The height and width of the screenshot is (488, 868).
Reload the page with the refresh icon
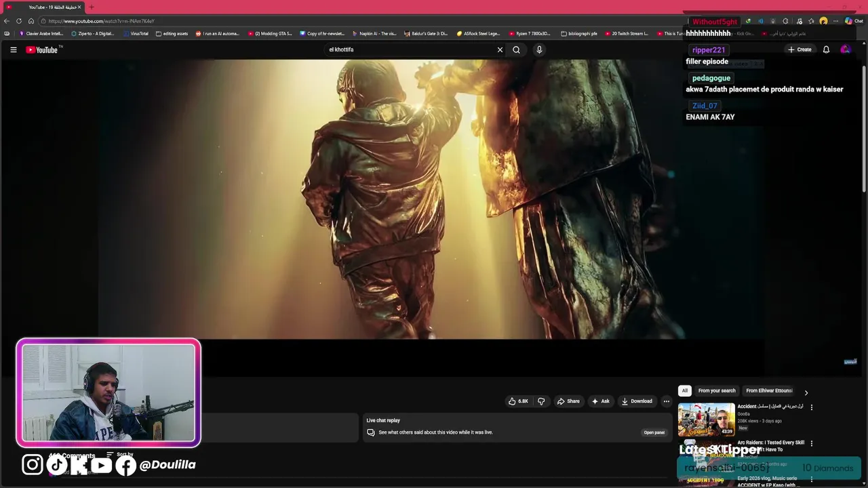18,21
